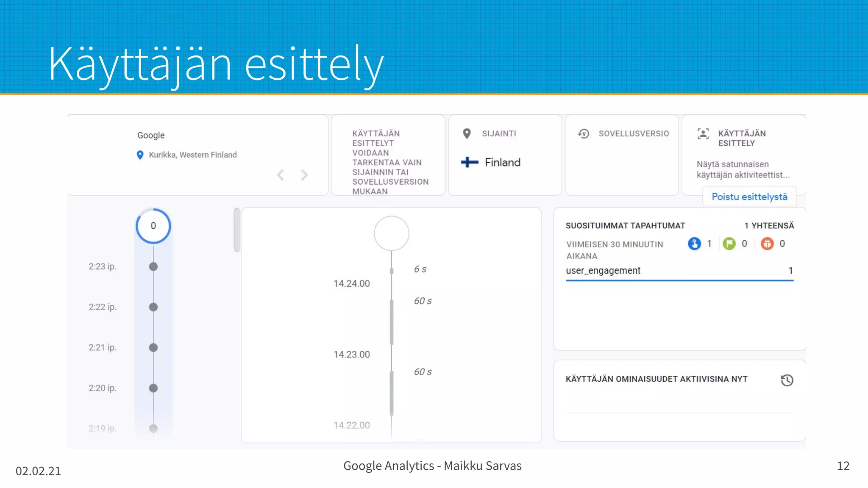
Task: Click the 2:21 ip. minute marker dot
Action: (x=153, y=347)
